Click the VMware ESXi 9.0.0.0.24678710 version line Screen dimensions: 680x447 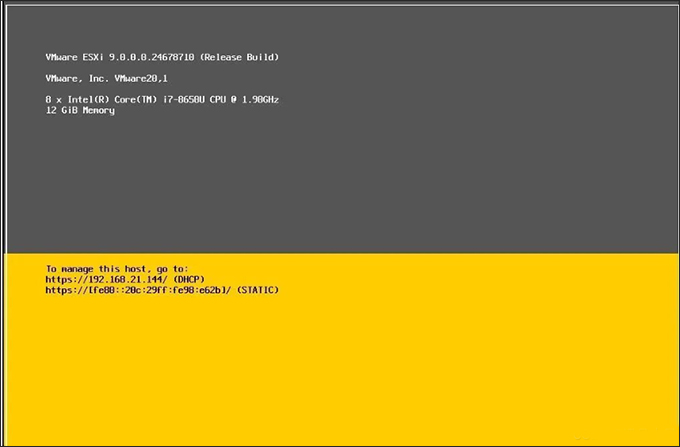click(162, 57)
